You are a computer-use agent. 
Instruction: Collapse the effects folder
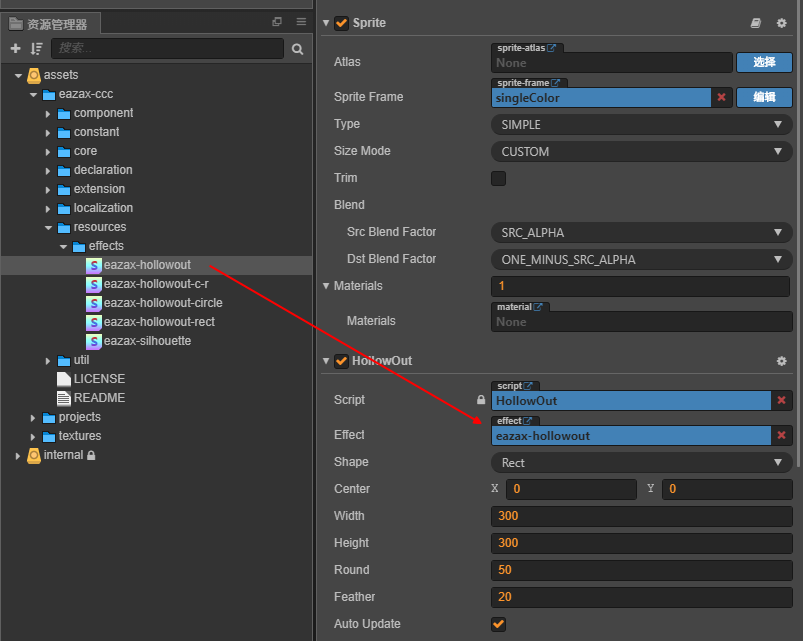[64, 247]
